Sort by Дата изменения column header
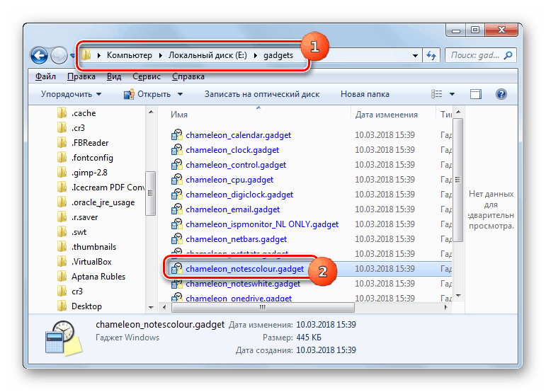Viewport: 546px width, 392px height. tap(386, 115)
